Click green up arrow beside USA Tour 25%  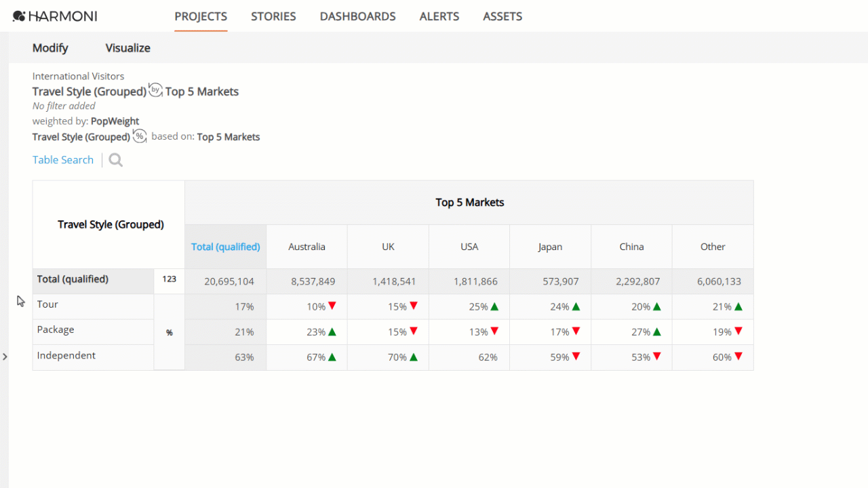(494, 306)
